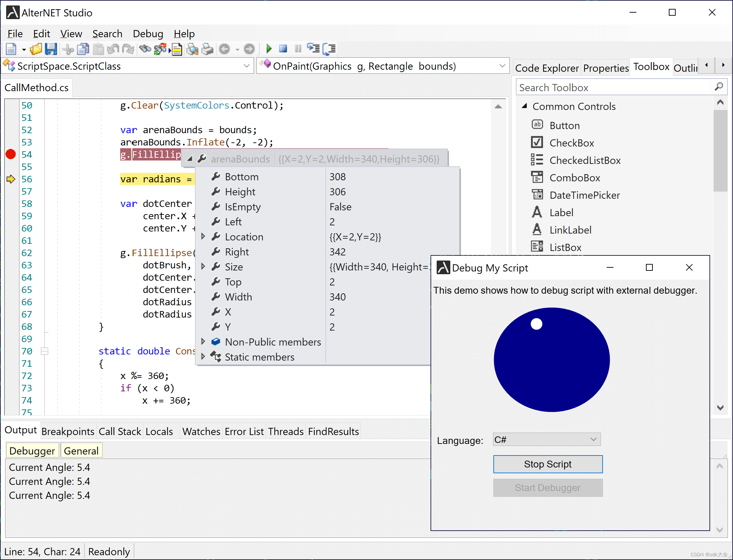Open the method selector dropdown at top
Screen dimensions: 733x560
[x=501, y=66]
